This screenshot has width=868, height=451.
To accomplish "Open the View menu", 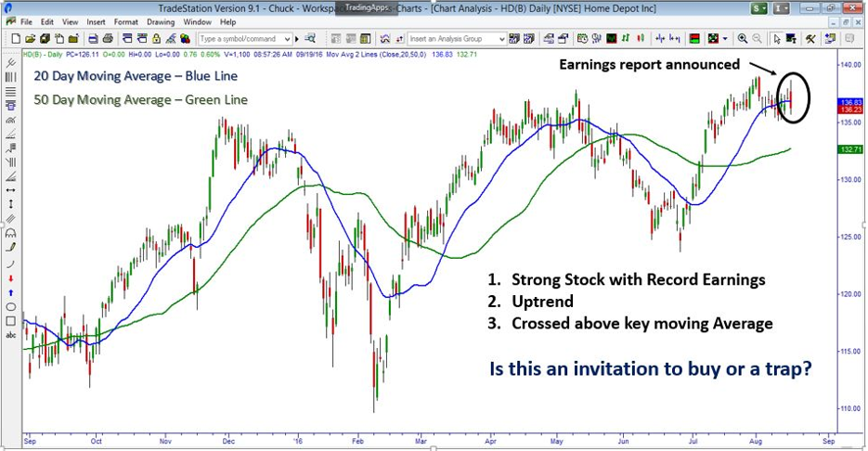I will (70, 22).
